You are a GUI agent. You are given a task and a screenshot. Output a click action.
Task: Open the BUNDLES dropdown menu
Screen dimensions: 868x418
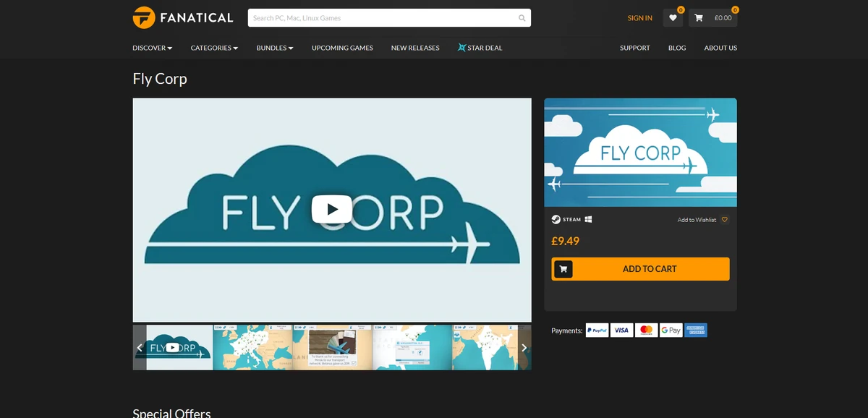(x=275, y=48)
